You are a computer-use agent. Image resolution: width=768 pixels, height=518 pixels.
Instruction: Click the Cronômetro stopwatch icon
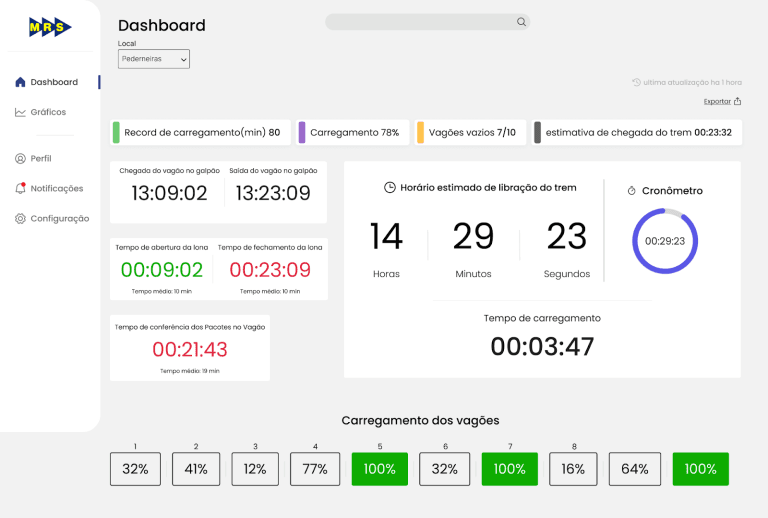point(632,191)
